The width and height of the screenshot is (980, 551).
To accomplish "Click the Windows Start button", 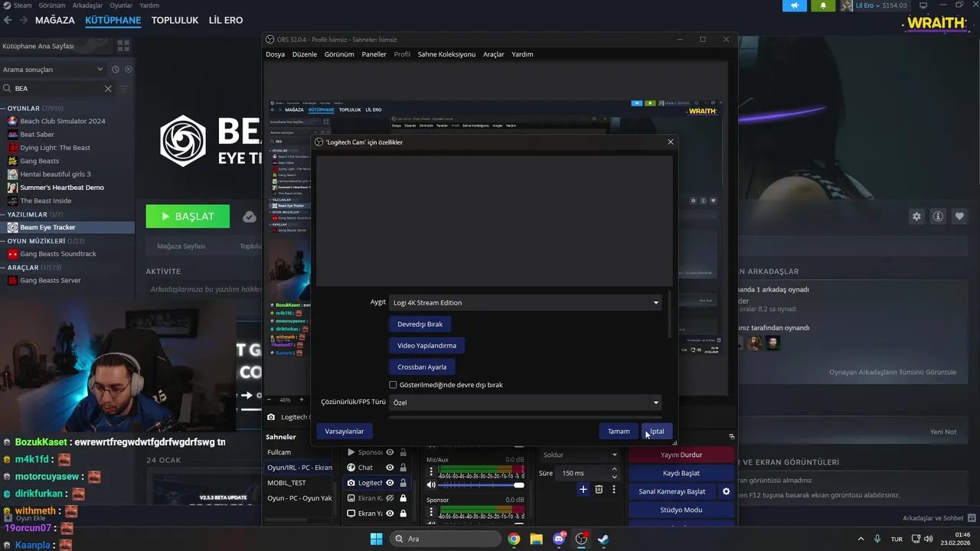I will [x=376, y=539].
